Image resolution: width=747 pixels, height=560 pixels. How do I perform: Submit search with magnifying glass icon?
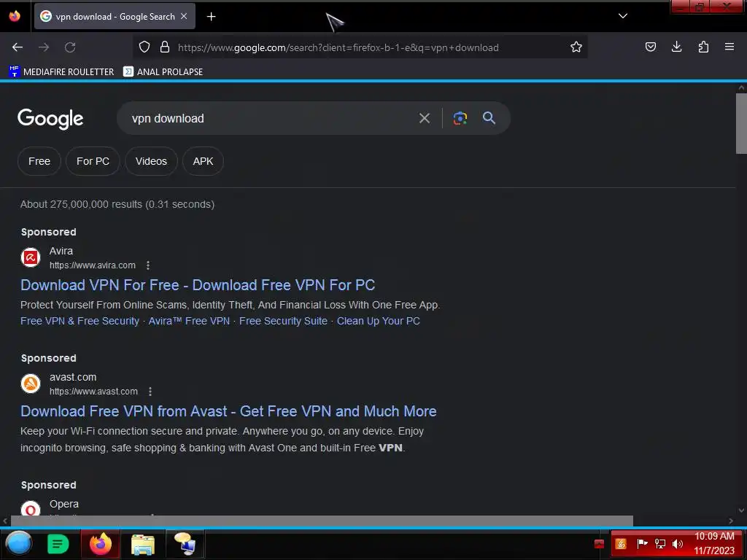[489, 118]
